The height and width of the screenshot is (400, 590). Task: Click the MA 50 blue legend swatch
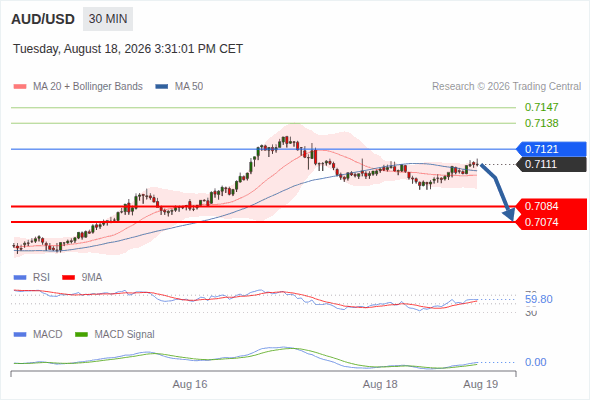point(162,87)
